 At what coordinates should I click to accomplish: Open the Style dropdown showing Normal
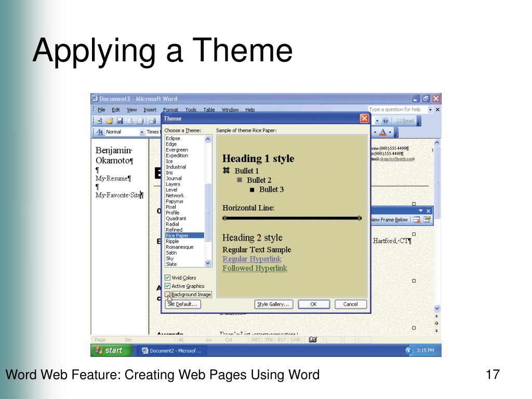coord(142,132)
